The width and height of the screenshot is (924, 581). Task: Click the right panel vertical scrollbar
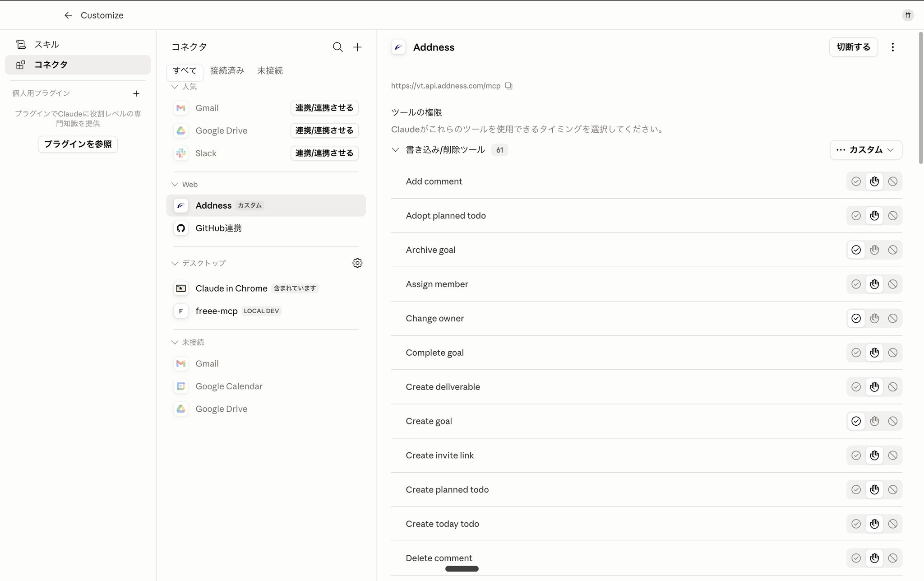[x=921, y=98]
